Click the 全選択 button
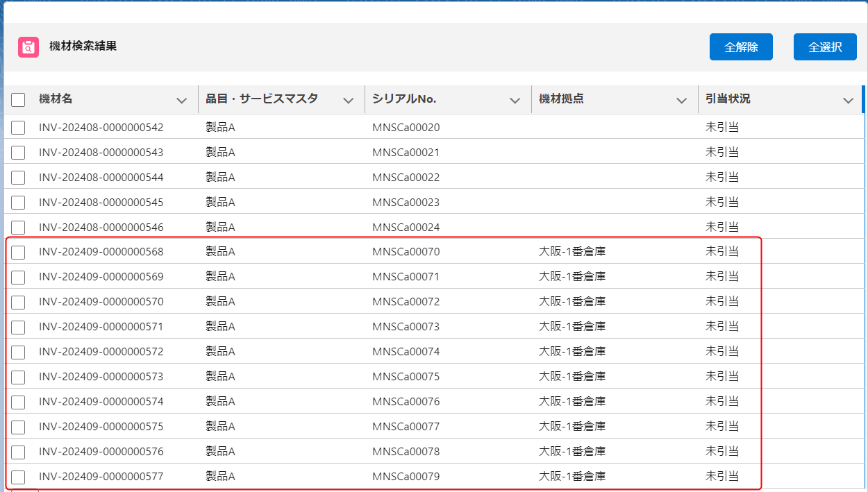 [825, 47]
